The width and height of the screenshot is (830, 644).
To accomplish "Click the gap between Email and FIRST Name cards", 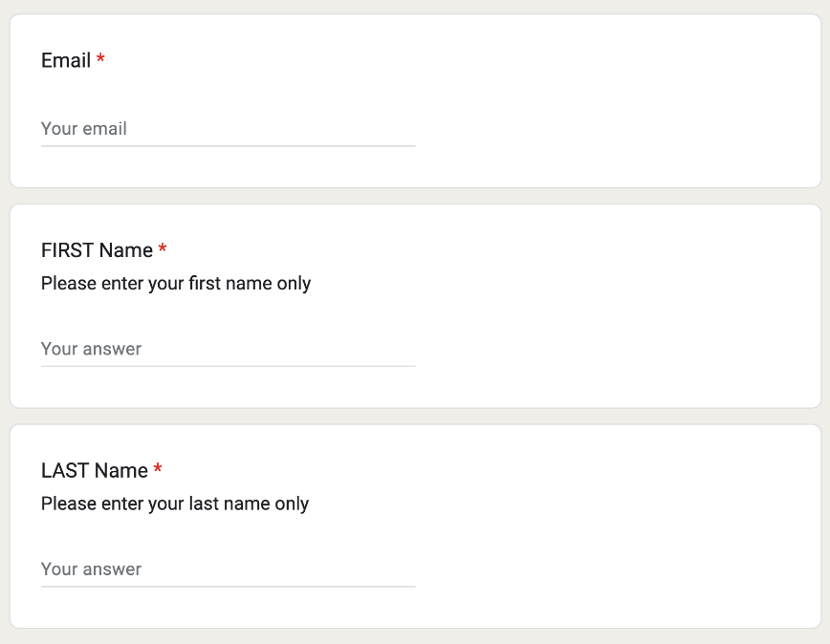I will (415, 196).
